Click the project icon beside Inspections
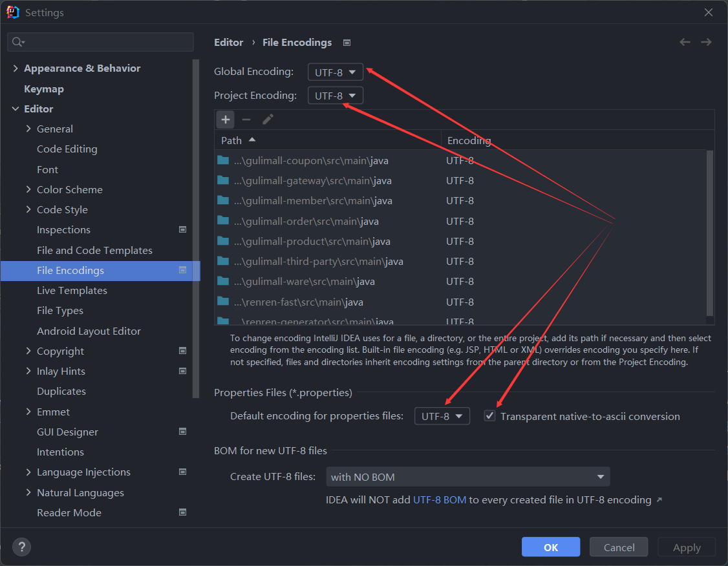The height and width of the screenshot is (566, 728). click(182, 229)
